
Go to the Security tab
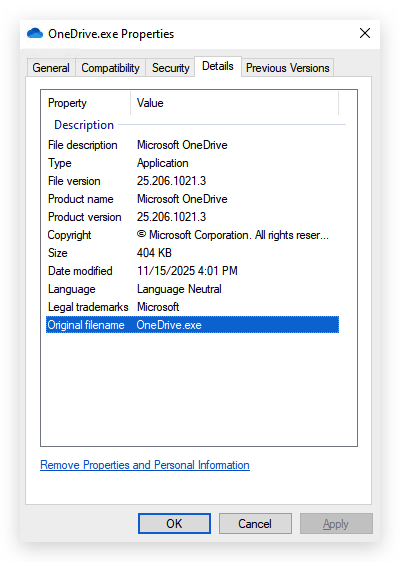click(171, 68)
